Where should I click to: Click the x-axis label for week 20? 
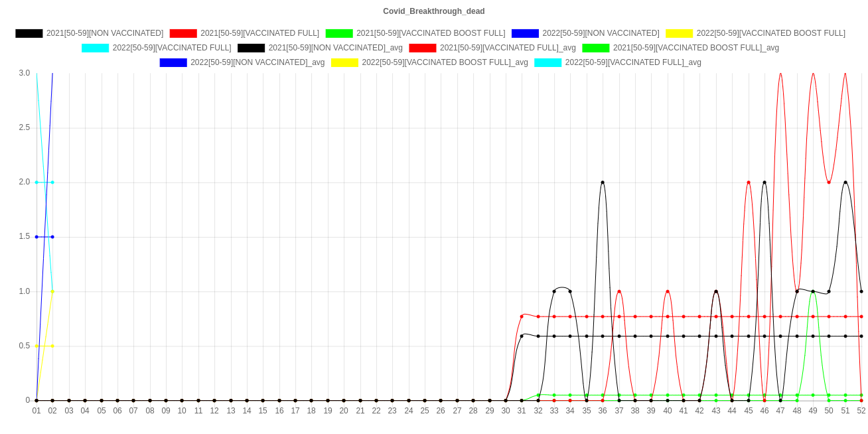(x=344, y=411)
